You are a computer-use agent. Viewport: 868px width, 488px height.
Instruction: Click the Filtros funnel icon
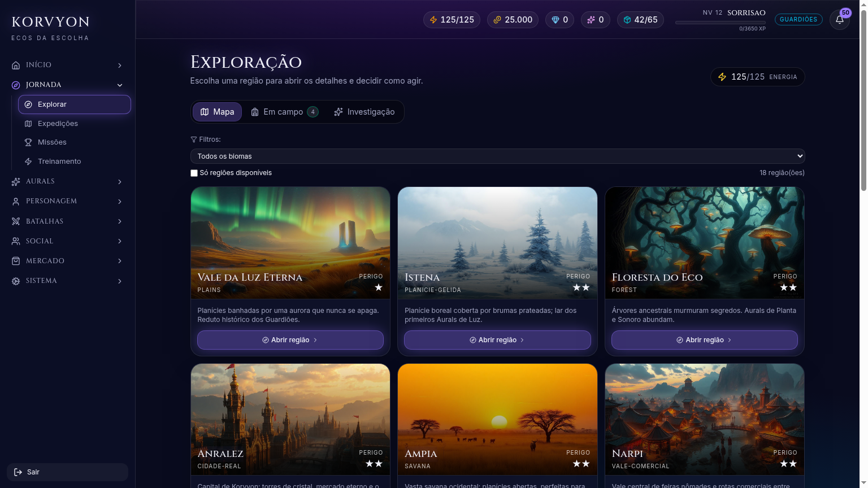[x=194, y=140]
